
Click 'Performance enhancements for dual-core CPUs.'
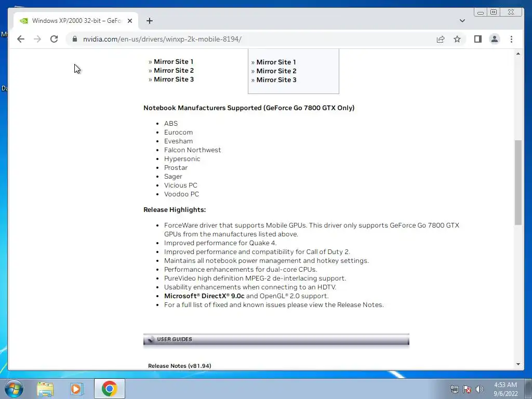click(x=241, y=270)
